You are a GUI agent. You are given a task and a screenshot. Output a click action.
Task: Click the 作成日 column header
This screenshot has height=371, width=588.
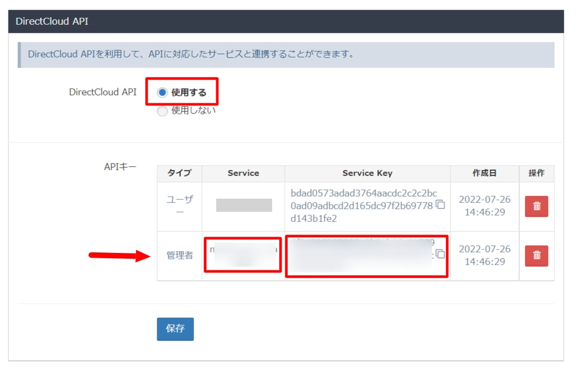[485, 173]
